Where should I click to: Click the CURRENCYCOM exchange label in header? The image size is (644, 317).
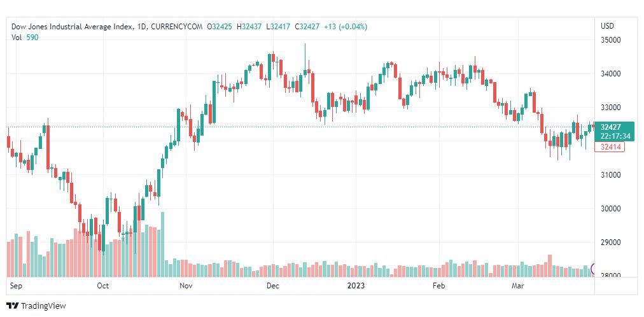point(177,27)
